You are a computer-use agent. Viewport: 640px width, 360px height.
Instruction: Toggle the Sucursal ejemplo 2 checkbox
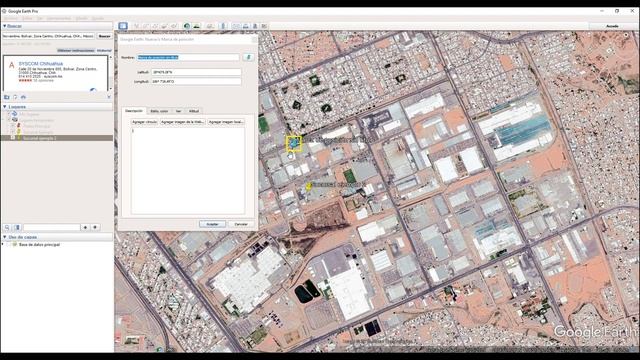13,138
